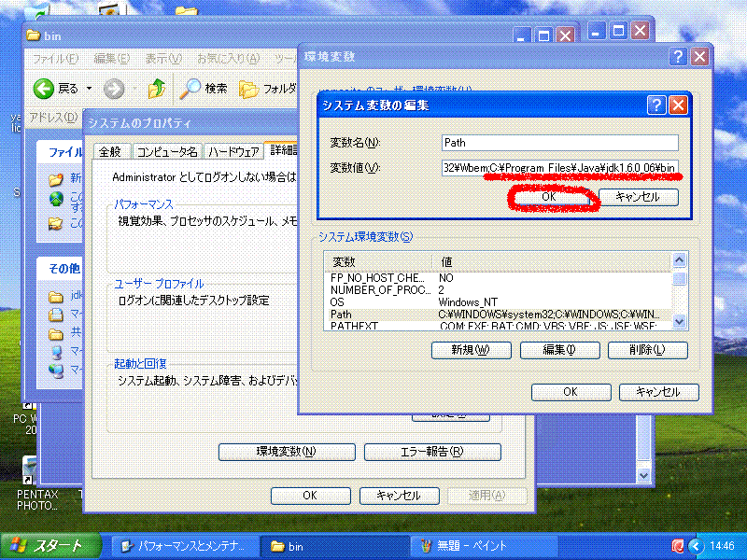Open the 編集(E) menu in the bin window
Image resolution: width=747 pixels, height=560 pixels.
[111, 59]
